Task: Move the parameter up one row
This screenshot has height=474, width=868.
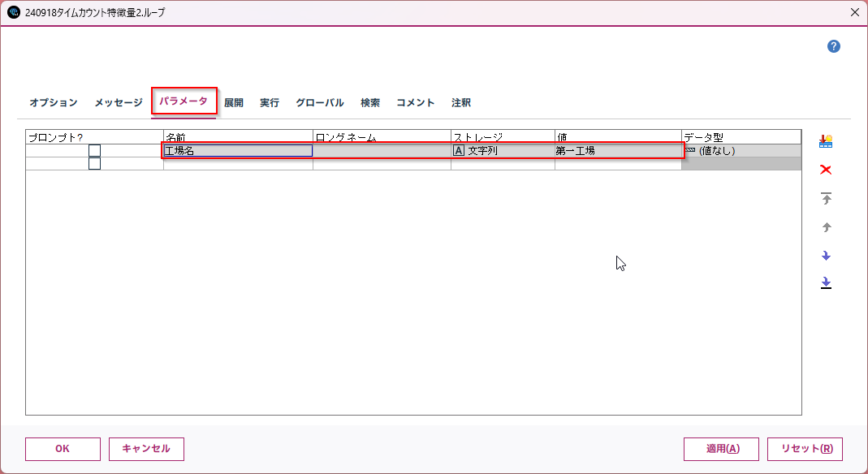Action: pyautogui.click(x=826, y=226)
